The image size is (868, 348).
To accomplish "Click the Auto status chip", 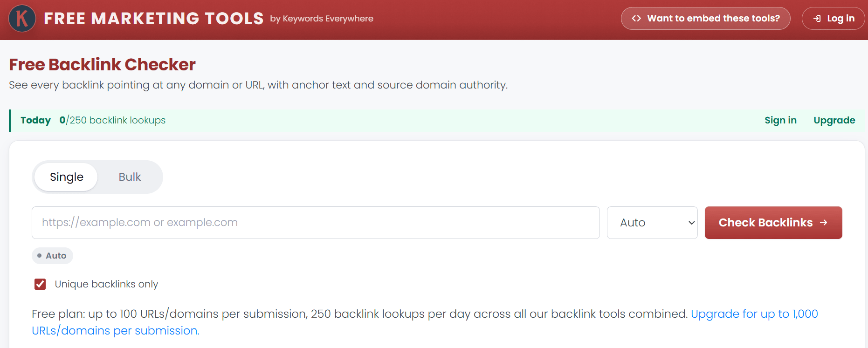I will (52, 256).
